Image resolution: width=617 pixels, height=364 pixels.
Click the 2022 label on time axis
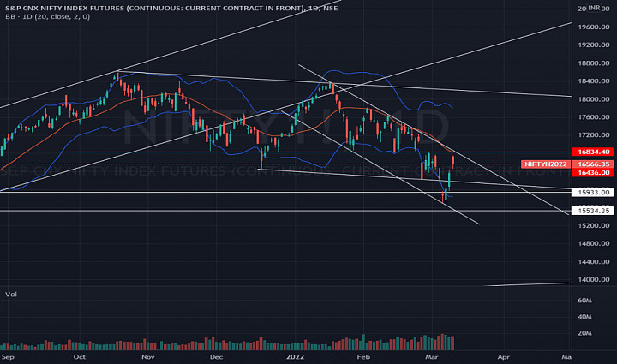point(295,357)
